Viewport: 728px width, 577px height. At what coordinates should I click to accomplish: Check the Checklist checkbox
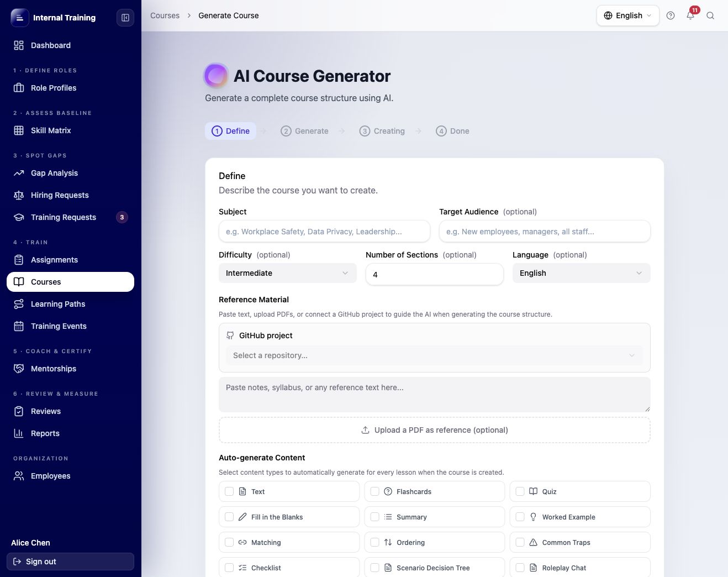click(x=229, y=568)
